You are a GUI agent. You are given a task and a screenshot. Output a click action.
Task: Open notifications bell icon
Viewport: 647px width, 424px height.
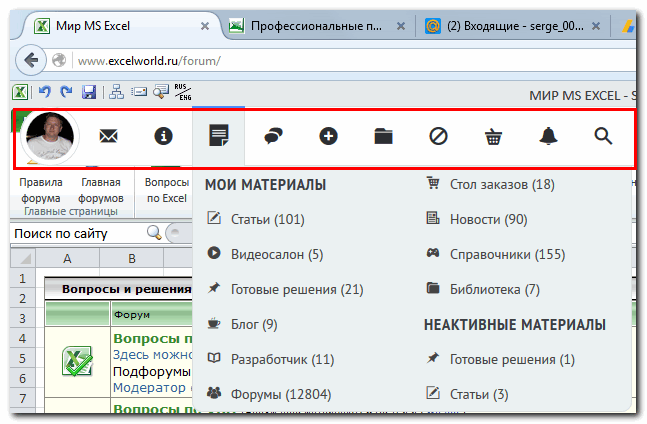point(548,136)
